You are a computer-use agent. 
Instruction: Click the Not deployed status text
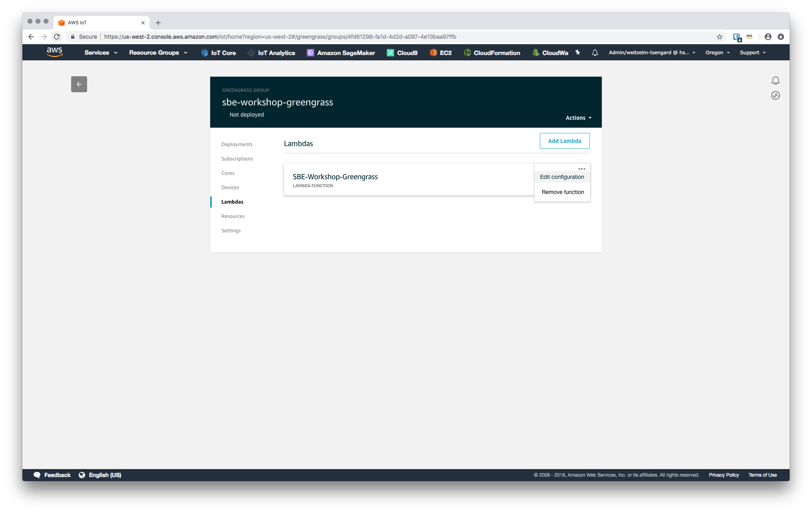247,115
